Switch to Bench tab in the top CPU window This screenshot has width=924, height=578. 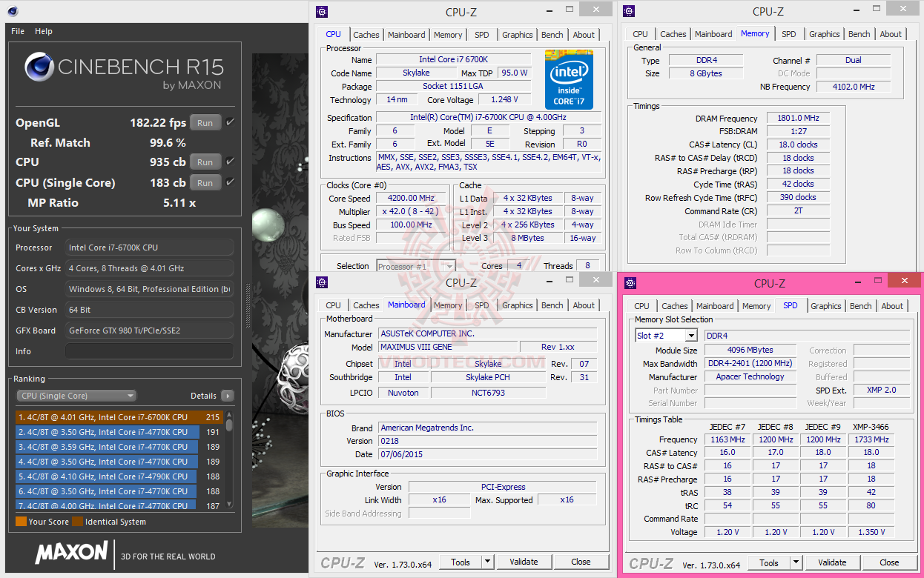point(552,35)
